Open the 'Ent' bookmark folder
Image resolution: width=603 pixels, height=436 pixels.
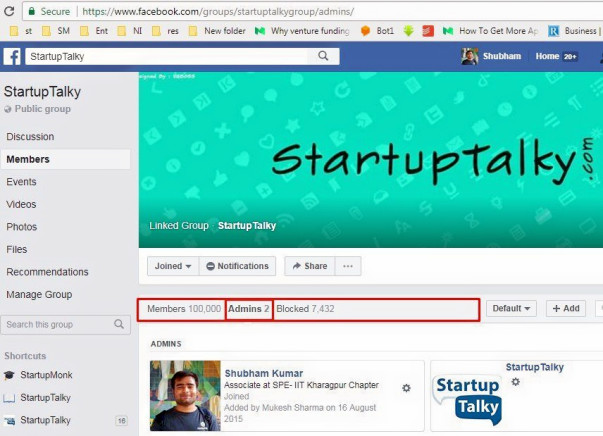coord(94,31)
